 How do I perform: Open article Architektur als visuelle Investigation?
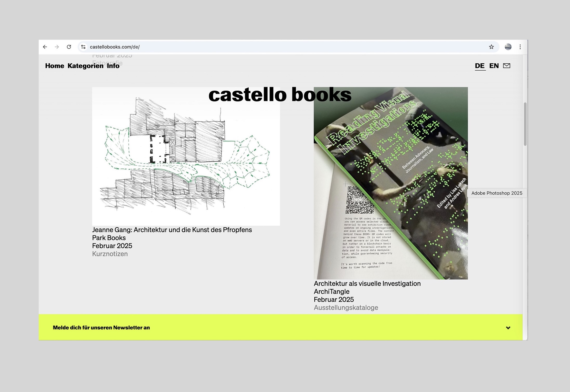(x=367, y=284)
